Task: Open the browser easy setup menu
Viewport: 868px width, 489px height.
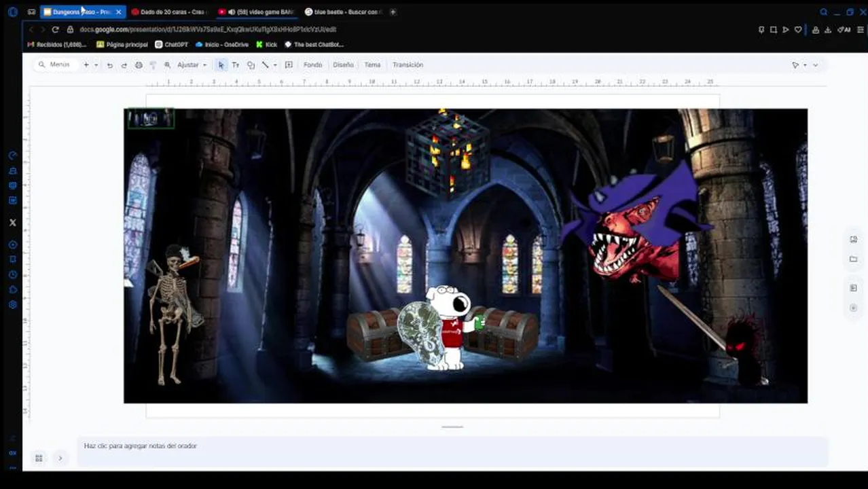Action: tap(861, 30)
